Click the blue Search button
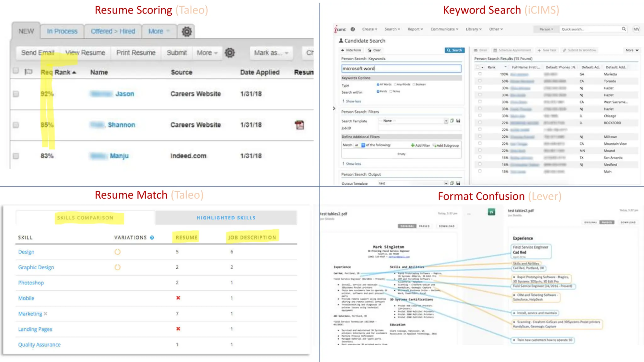 pyautogui.click(x=454, y=50)
